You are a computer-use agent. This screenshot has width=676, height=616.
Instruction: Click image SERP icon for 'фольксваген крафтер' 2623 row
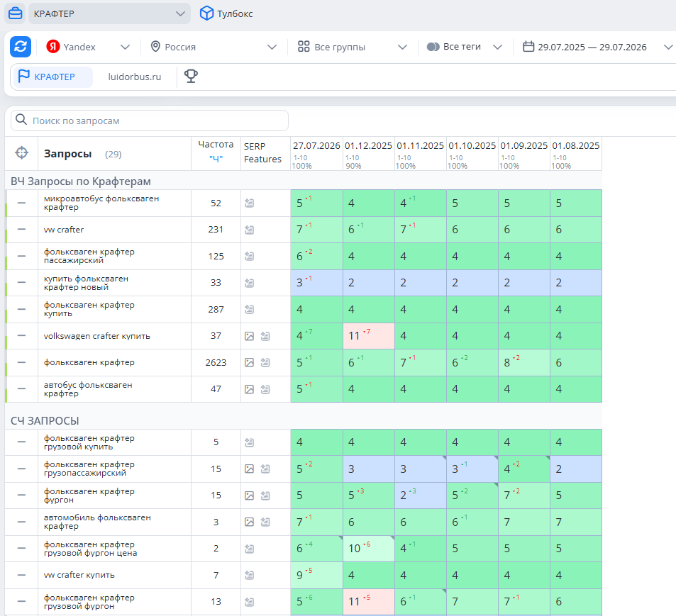[249, 363]
